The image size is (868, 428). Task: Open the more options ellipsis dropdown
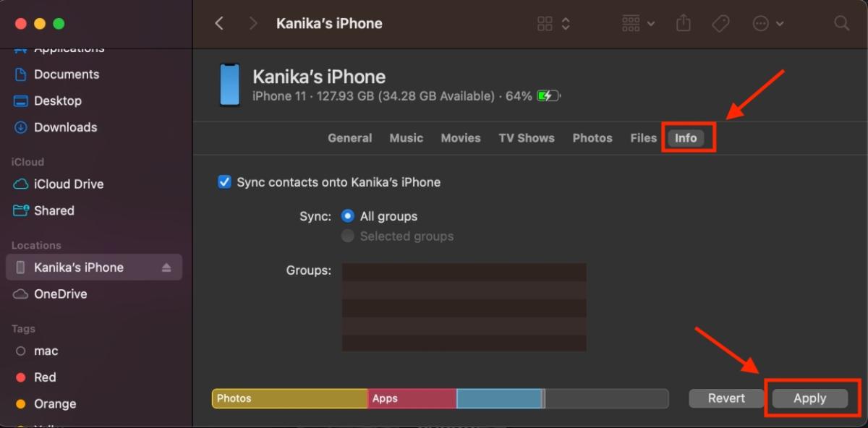(768, 23)
